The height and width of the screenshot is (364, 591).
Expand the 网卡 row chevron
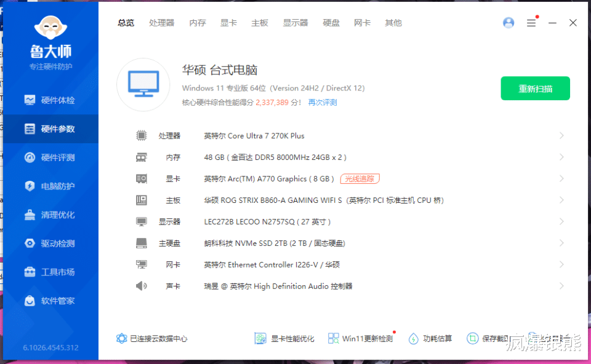coord(561,264)
